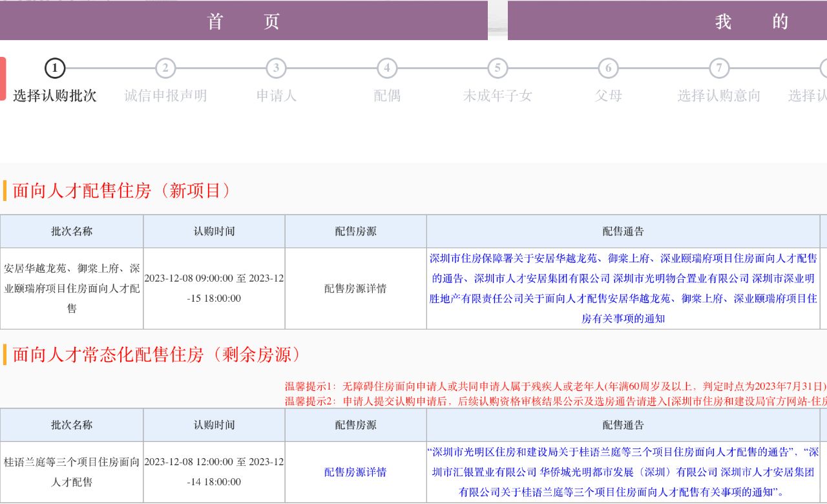Screen dimensions: 827x504
Task: Click 认购时间 header in the 剩余房源 table
Action: point(214,425)
